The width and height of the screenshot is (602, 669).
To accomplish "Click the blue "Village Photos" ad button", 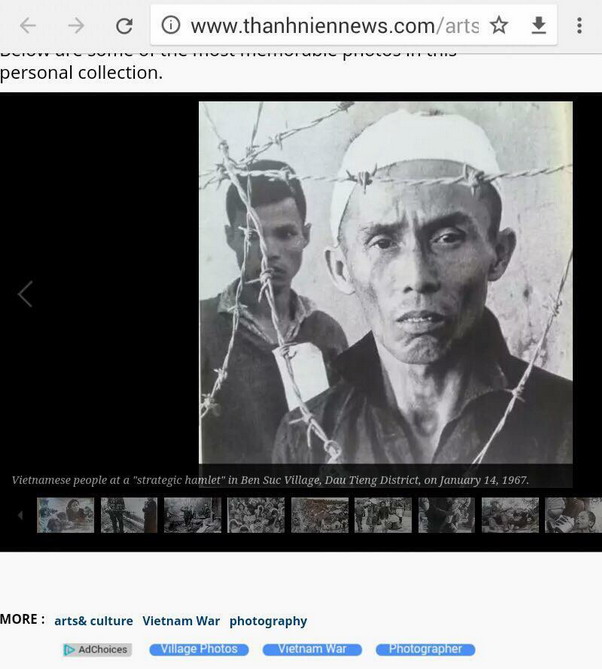I will 199,649.
